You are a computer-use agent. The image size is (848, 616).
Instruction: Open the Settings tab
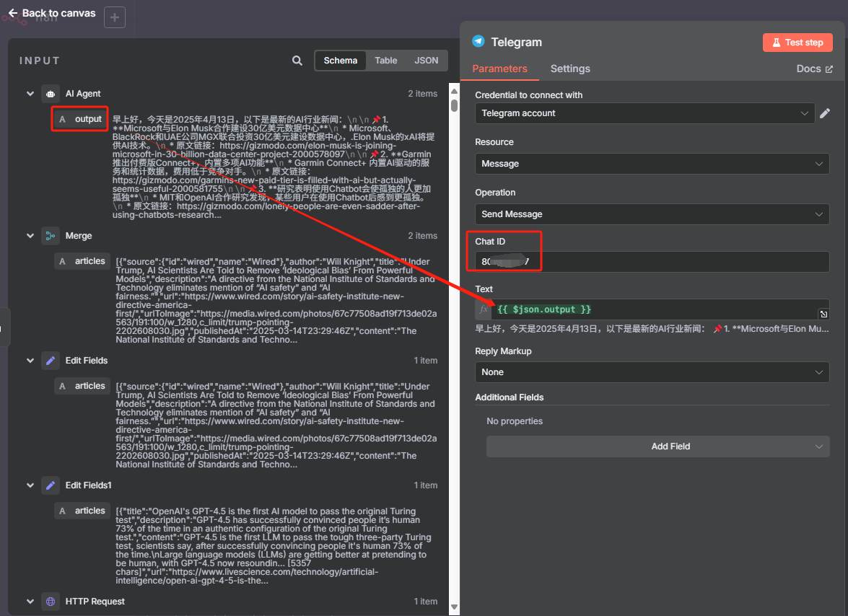(x=570, y=69)
